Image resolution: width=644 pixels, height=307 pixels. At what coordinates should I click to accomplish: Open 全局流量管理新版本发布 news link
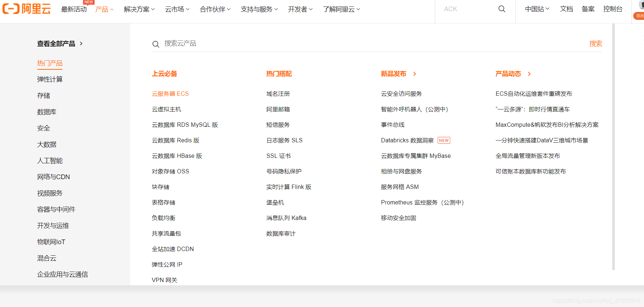528,156
